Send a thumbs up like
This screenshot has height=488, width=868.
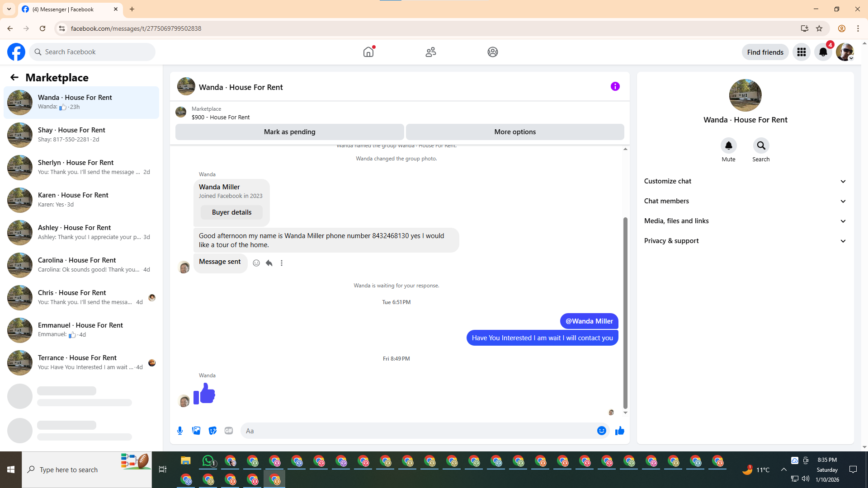point(619,431)
